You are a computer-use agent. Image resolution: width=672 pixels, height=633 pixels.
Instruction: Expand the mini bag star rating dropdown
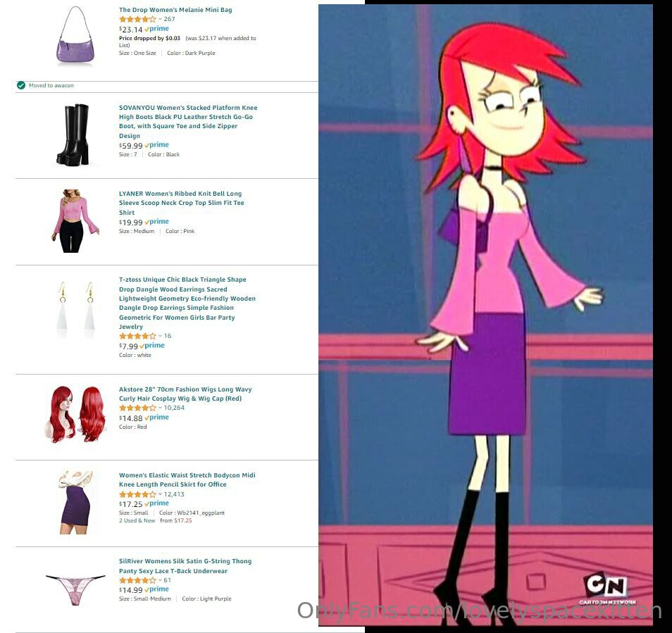(160, 19)
